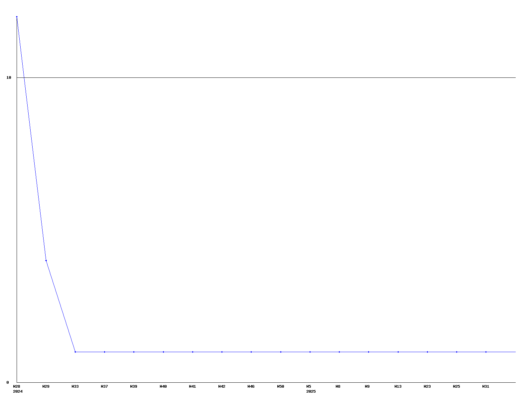Viewport: 532px width, 399px height.
Task: Click the data point above W25
Action: pyautogui.click(x=457, y=352)
